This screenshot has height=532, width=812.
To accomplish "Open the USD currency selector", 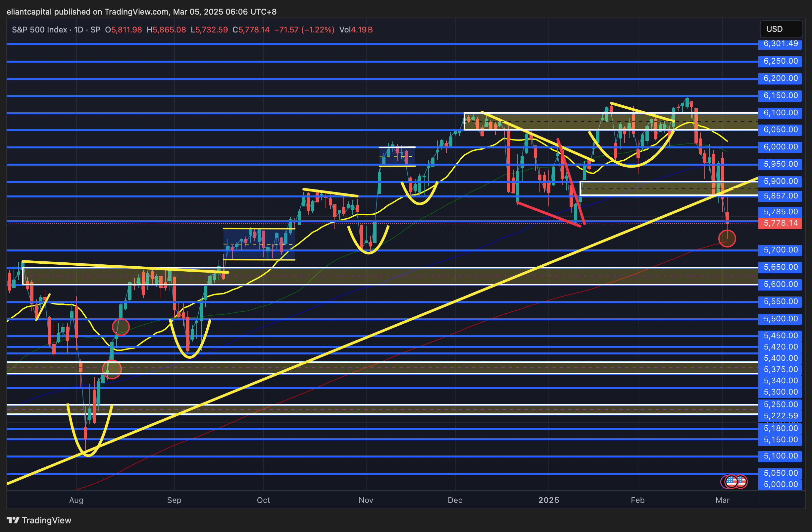I will (x=781, y=29).
